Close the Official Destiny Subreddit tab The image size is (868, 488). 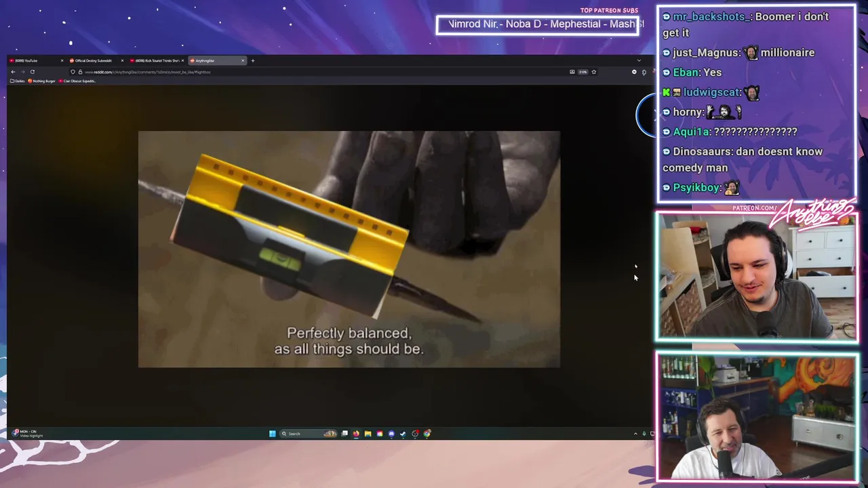point(122,60)
